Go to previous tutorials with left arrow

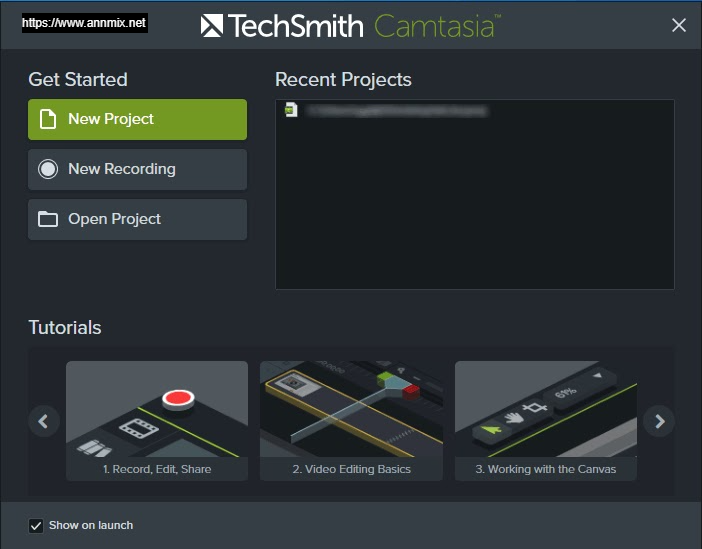pyautogui.click(x=43, y=421)
